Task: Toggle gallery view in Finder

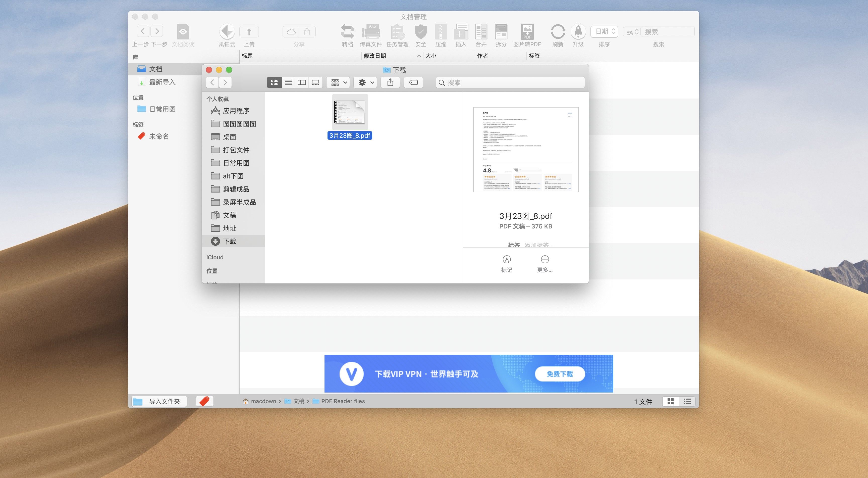Action: point(315,82)
